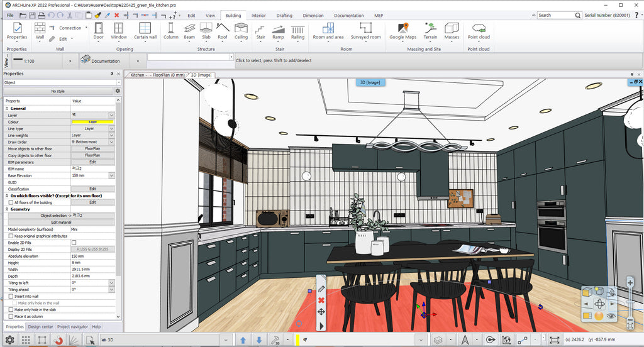Open the Line type dropdown
The image size is (644, 347).
click(x=111, y=128)
